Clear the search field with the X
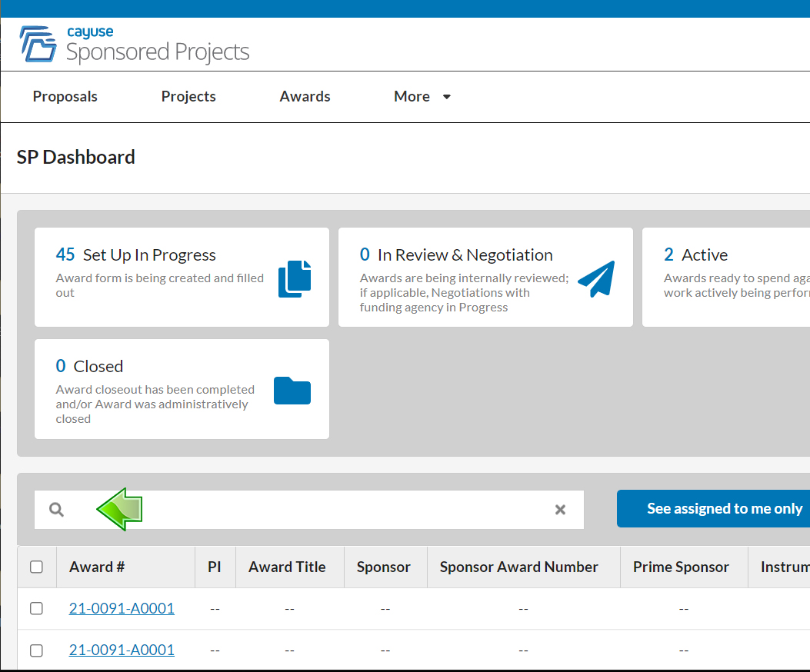Image resolution: width=810 pixels, height=672 pixels. (x=560, y=510)
